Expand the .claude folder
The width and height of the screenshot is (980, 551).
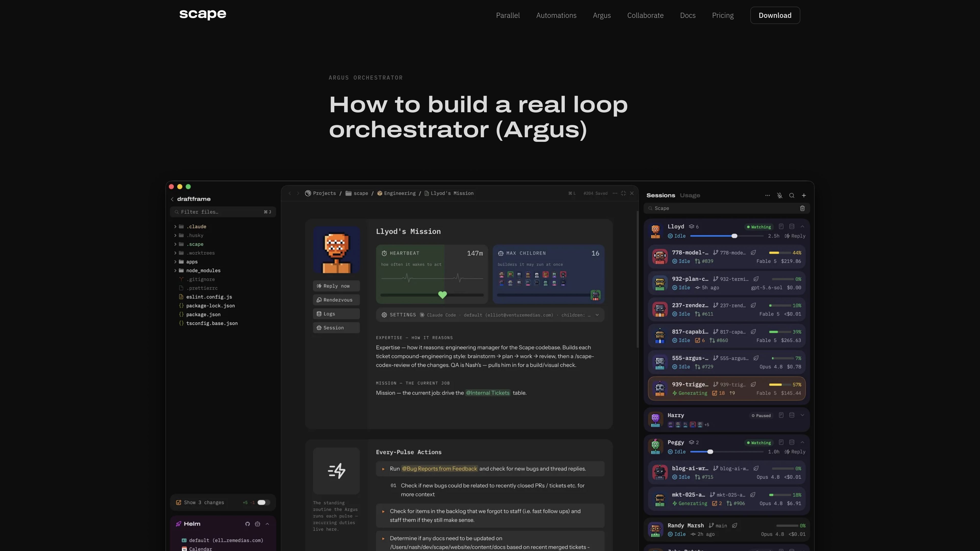tap(175, 227)
